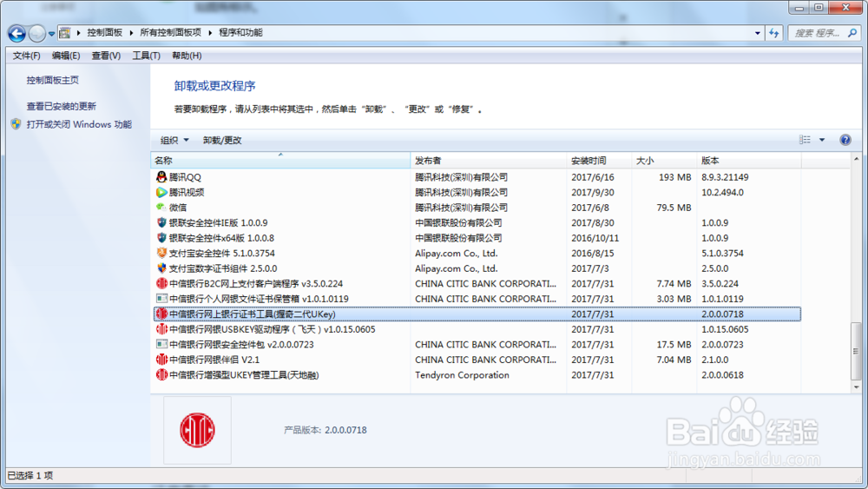This screenshot has width=868, height=489.
Task: Click the CITIC security control pack v2.0.0.0723 icon
Action: pos(161,345)
